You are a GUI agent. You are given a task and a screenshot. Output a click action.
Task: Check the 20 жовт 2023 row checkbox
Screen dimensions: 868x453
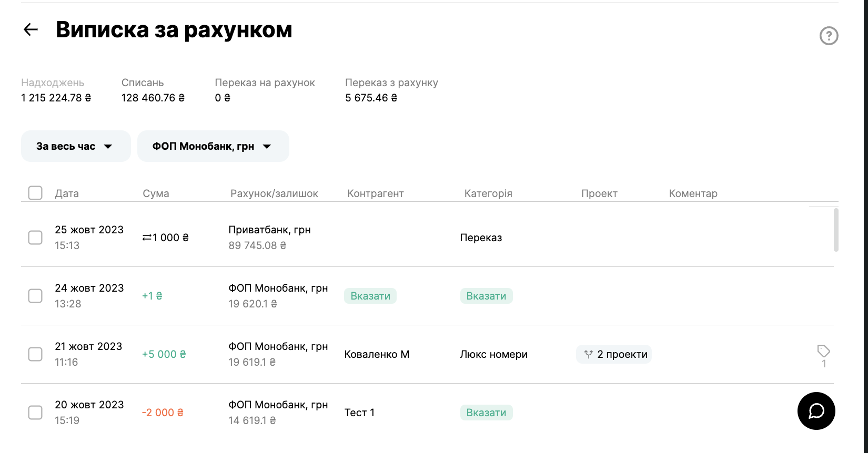pyautogui.click(x=35, y=413)
